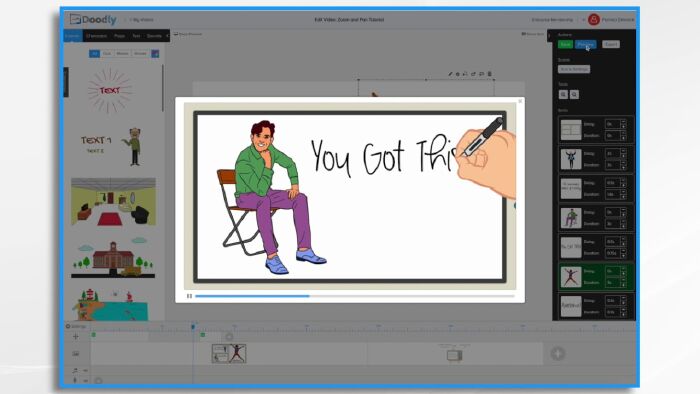This screenshot has height=394, width=700.
Task: Add a new scene with plus circle
Action: (558, 353)
